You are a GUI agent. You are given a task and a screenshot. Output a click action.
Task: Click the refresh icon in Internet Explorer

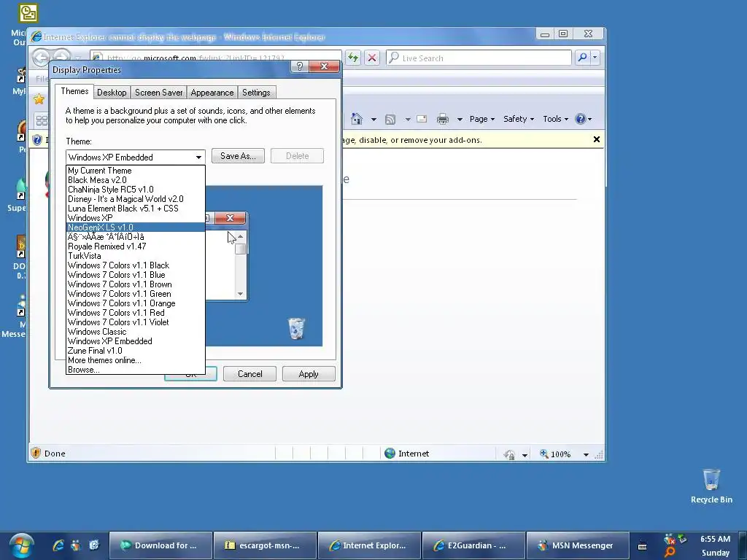tap(353, 58)
